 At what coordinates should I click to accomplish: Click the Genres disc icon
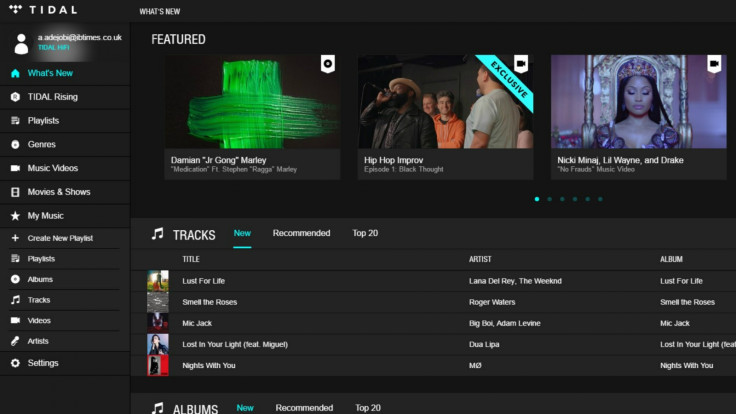tap(15, 145)
